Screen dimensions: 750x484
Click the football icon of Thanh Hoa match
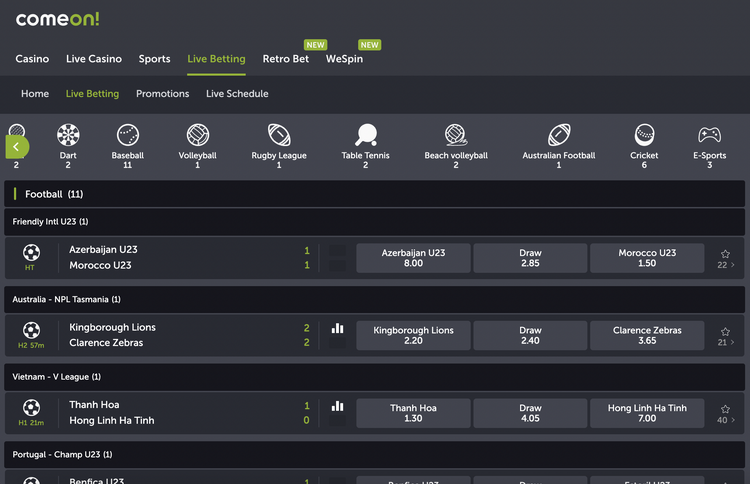tap(32, 407)
